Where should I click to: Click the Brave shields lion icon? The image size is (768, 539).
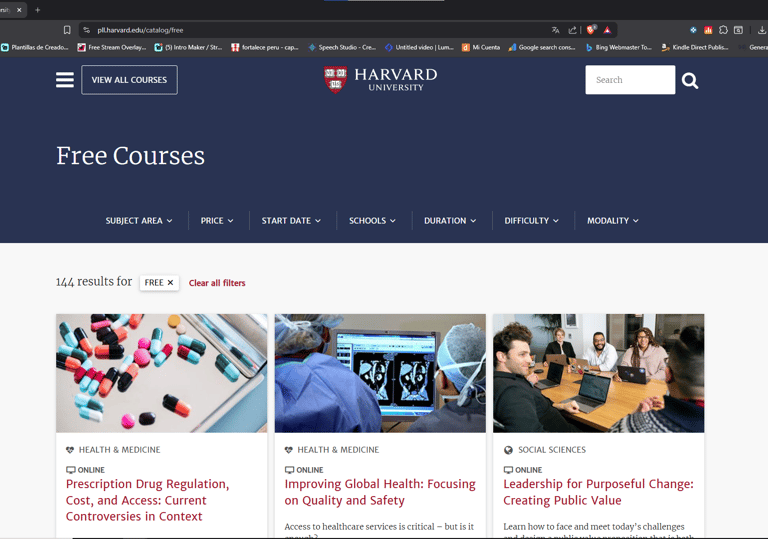(591, 30)
